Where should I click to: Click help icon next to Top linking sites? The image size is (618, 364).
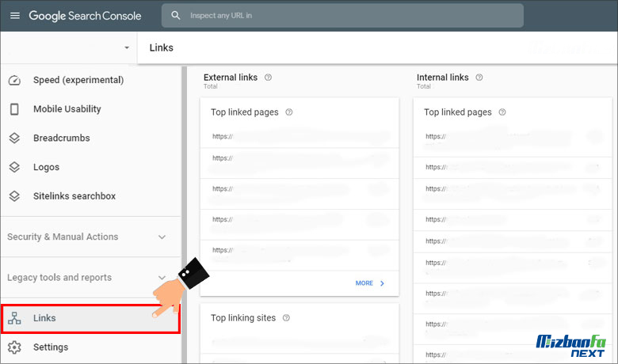coord(286,318)
